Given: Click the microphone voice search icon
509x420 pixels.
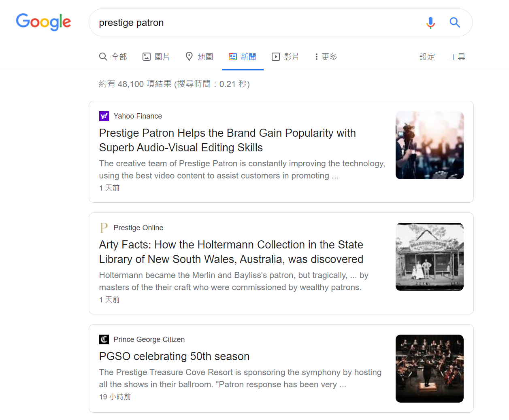Looking at the screenshot, I should (x=430, y=23).
